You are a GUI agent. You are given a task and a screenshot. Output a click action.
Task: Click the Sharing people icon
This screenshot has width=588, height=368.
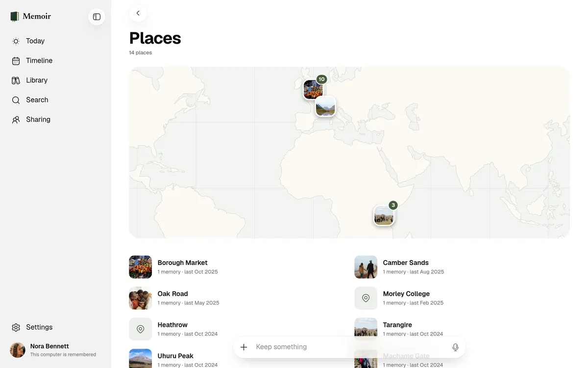click(x=16, y=120)
